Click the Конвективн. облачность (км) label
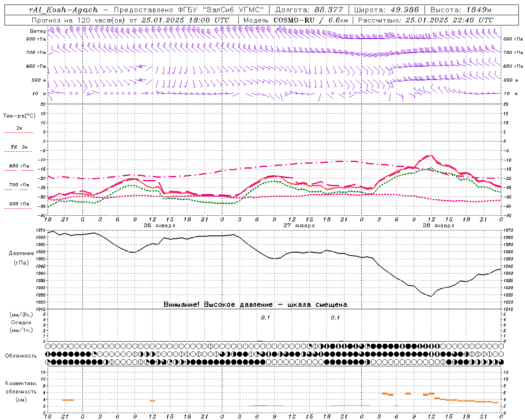525x420 pixels. point(21,391)
